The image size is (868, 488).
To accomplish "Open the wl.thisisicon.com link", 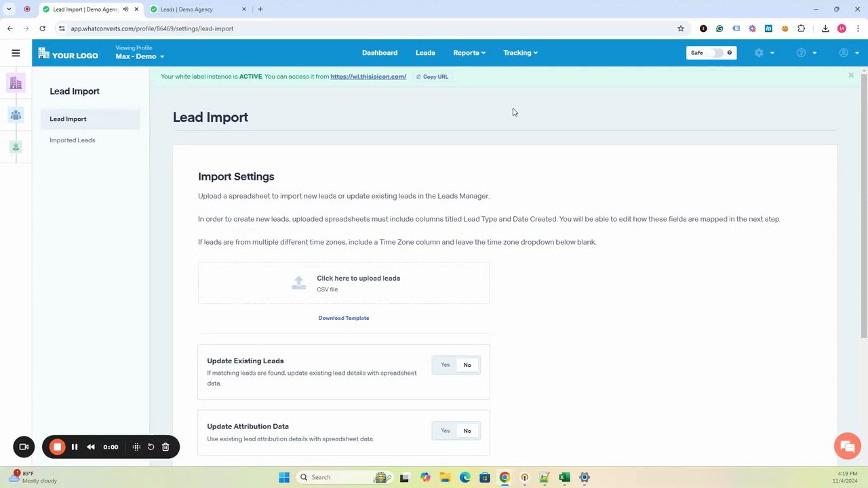I will pyautogui.click(x=368, y=77).
